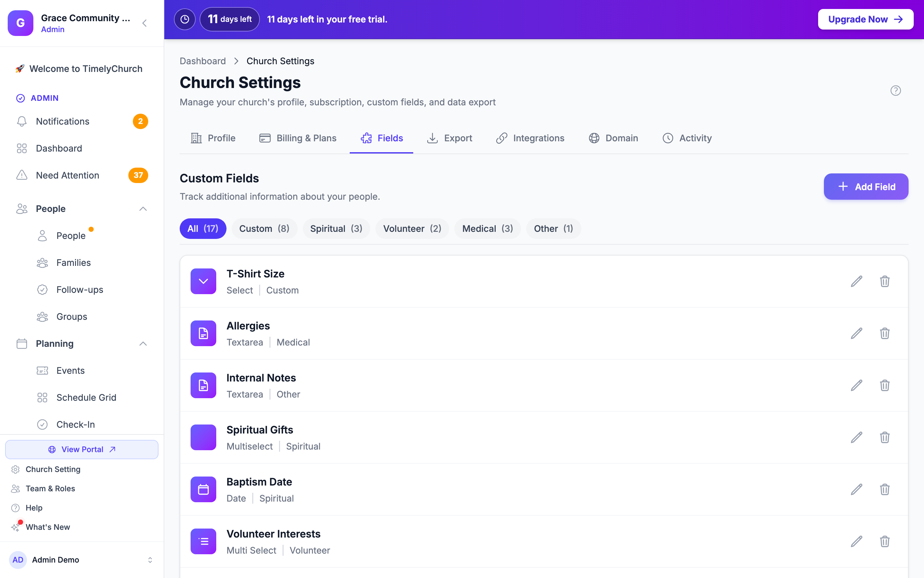Edit the T-Shirt Size field
This screenshot has width=924, height=578.
[856, 281]
